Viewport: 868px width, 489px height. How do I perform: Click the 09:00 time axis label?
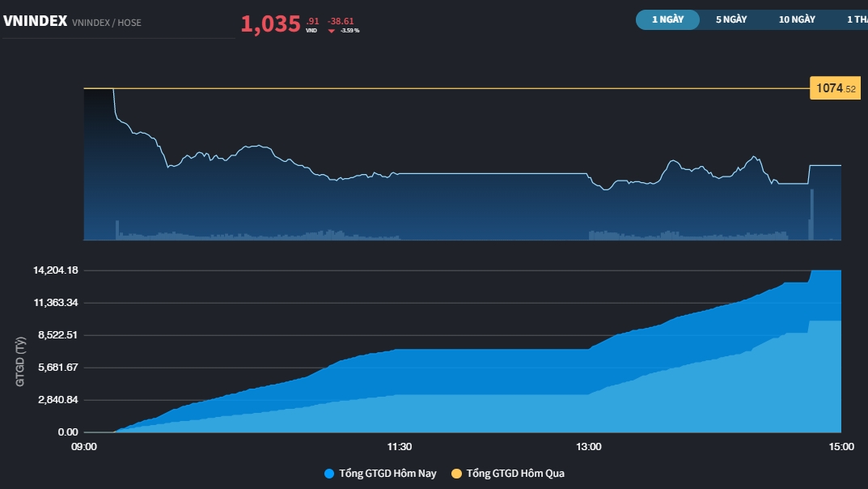coord(84,447)
